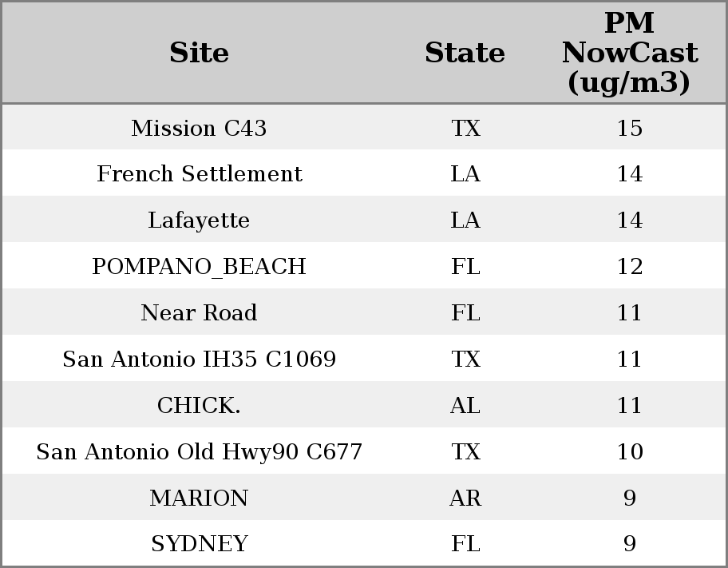Click the Site column header
728x568 pixels.
pos(199,54)
